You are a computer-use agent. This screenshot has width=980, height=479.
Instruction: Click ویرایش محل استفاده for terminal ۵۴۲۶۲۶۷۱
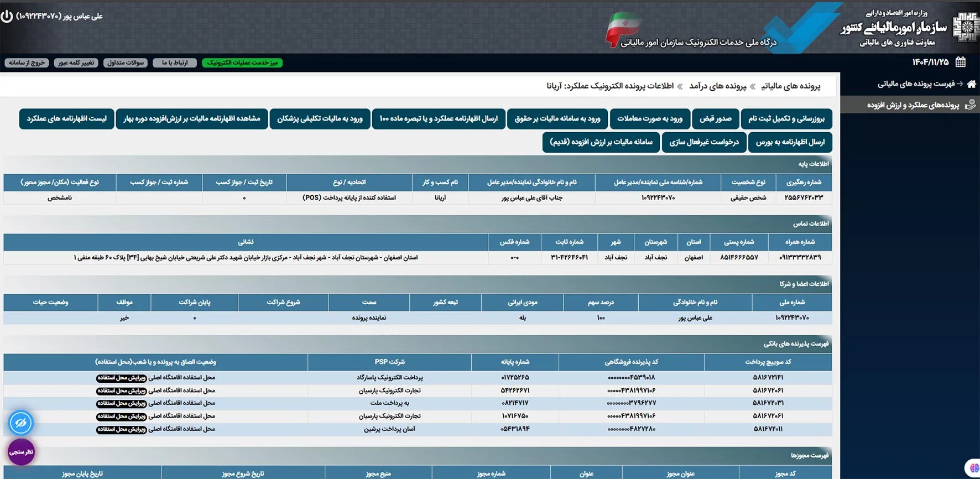(122, 391)
